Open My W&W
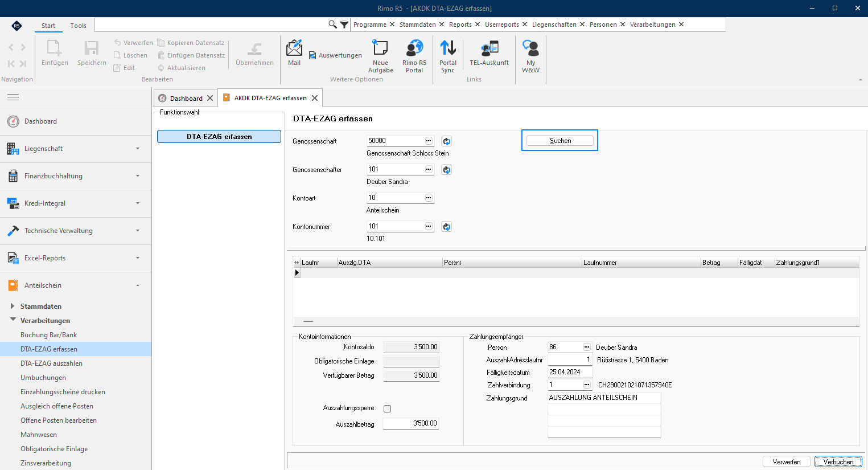The height and width of the screenshot is (470, 868). tap(530, 56)
